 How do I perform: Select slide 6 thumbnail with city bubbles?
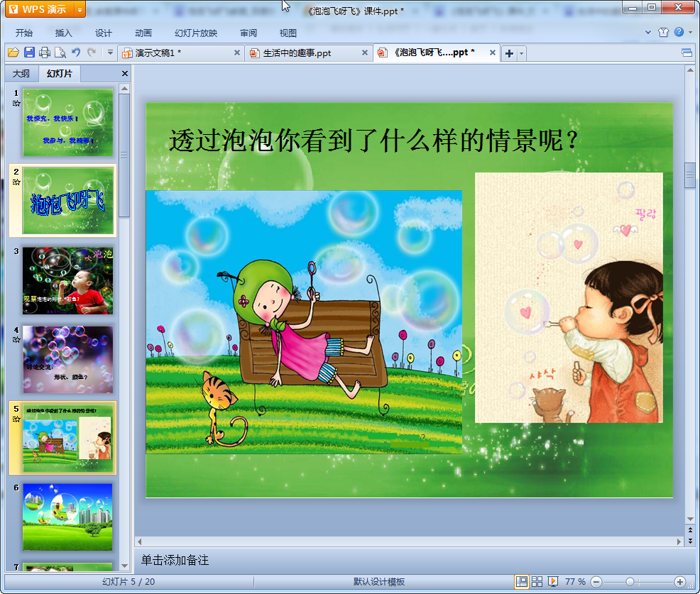[x=68, y=517]
